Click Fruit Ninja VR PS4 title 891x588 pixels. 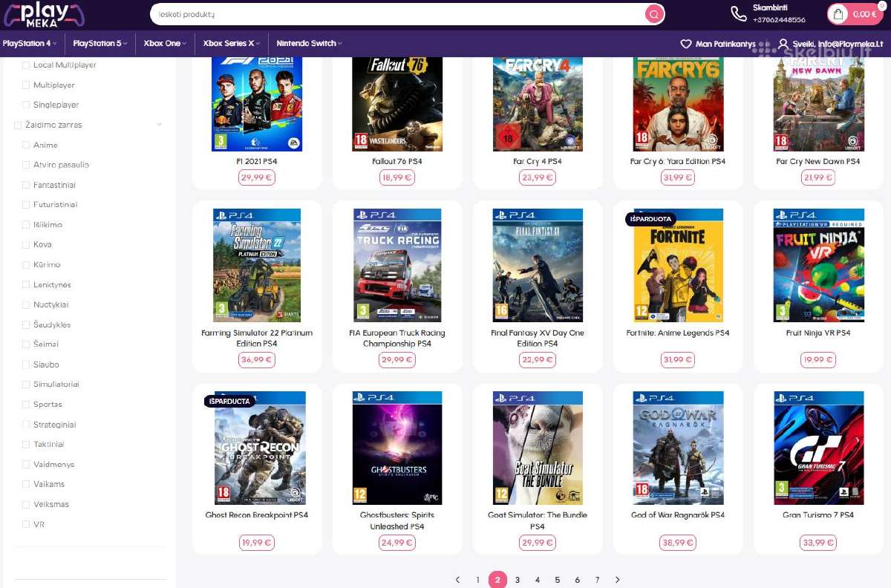point(818,333)
